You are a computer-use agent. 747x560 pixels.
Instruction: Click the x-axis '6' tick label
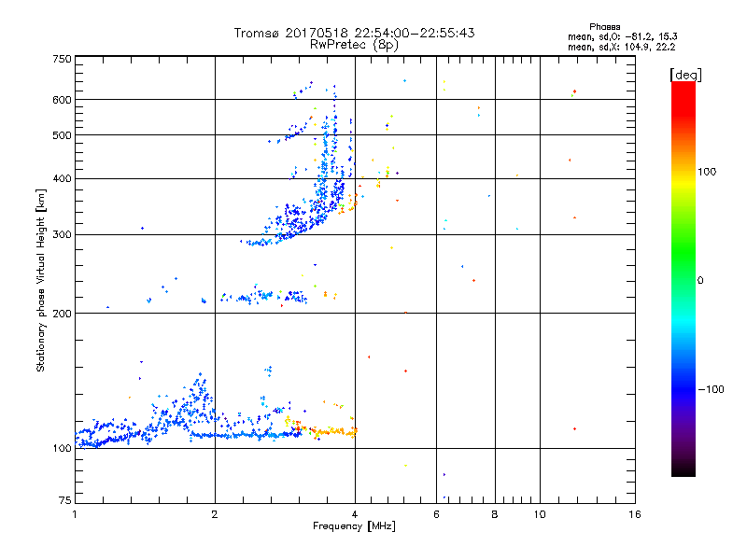pyautogui.click(x=436, y=514)
